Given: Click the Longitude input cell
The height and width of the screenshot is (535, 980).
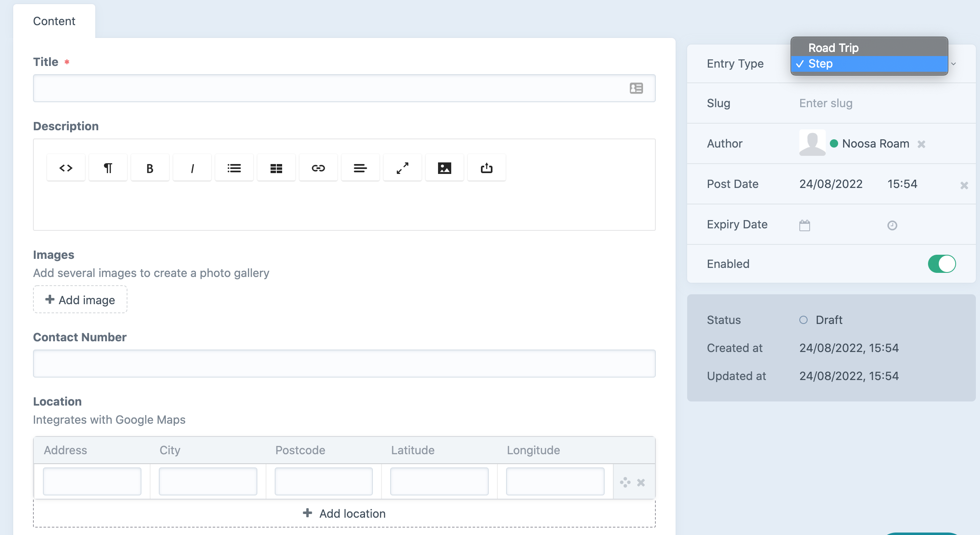Looking at the screenshot, I should (x=555, y=481).
